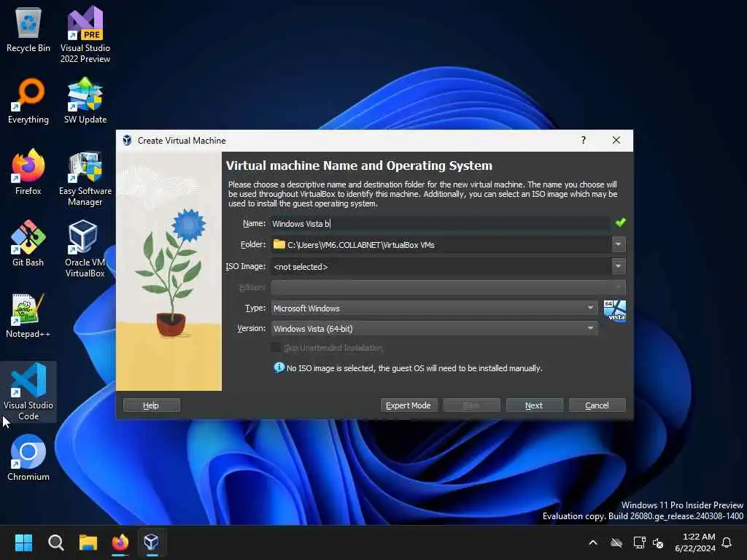Switch to Expert Mode
747x560 pixels.
coord(409,405)
